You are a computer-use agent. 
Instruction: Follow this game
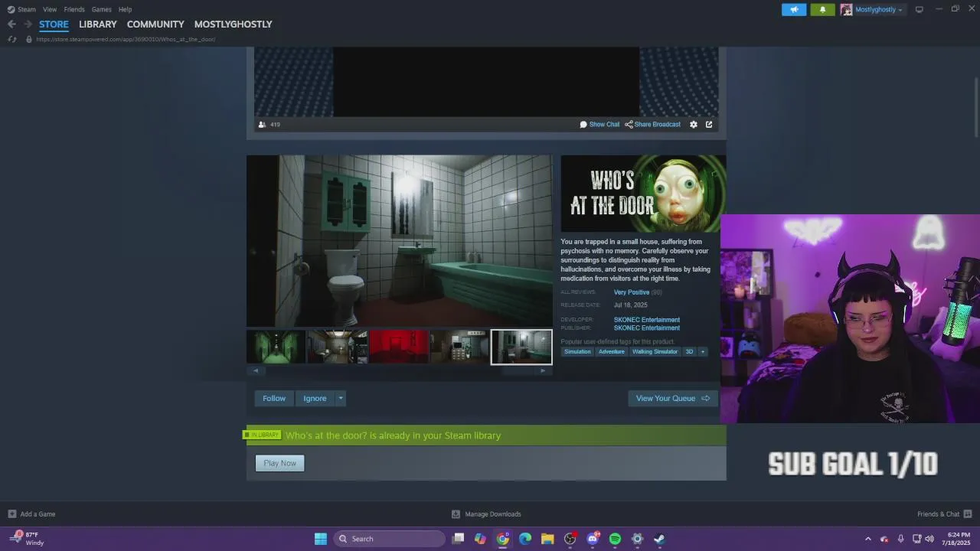(274, 398)
